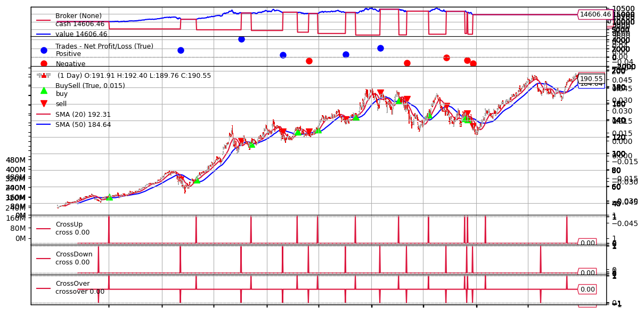Click the blue value 14606.46 legend line
The image size is (644, 314).
tap(44, 34)
